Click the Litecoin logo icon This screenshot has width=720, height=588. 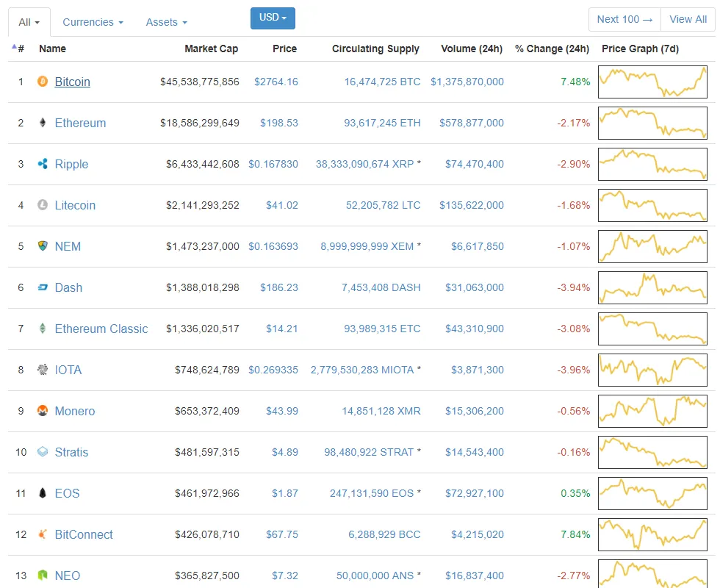[x=43, y=205]
